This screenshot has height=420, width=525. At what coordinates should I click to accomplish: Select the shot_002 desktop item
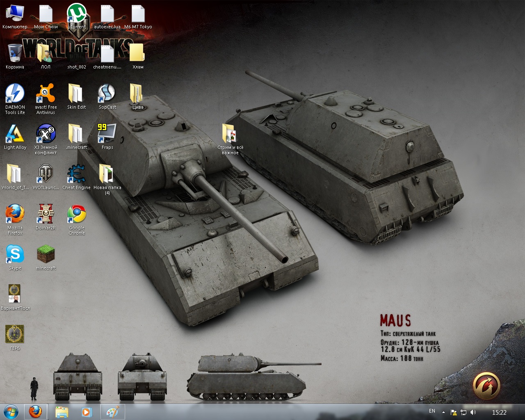(x=77, y=57)
